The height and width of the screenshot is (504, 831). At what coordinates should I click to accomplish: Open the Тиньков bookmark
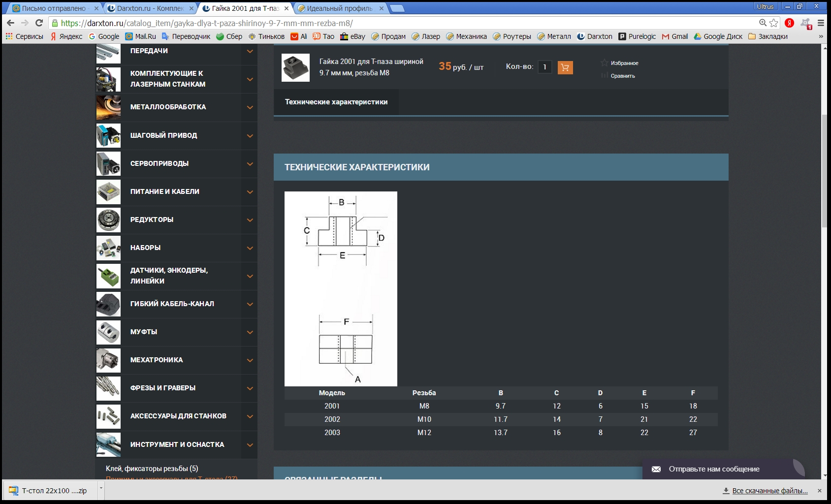266,36
